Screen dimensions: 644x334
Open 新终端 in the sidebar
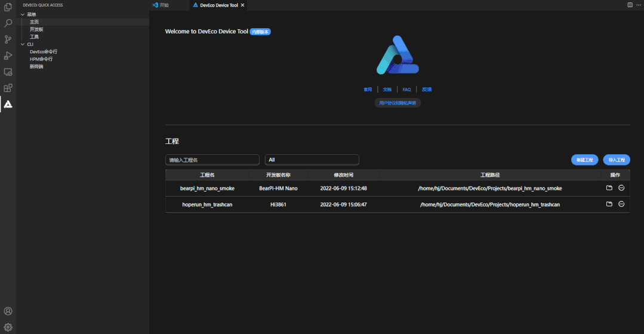pyautogui.click(x=36, y=66)
